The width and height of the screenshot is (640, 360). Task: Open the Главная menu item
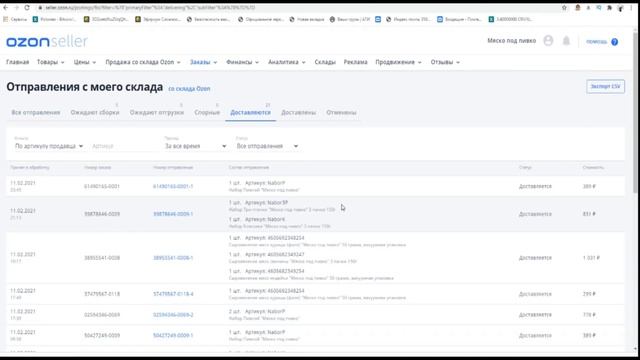click(x=18, y=62)
